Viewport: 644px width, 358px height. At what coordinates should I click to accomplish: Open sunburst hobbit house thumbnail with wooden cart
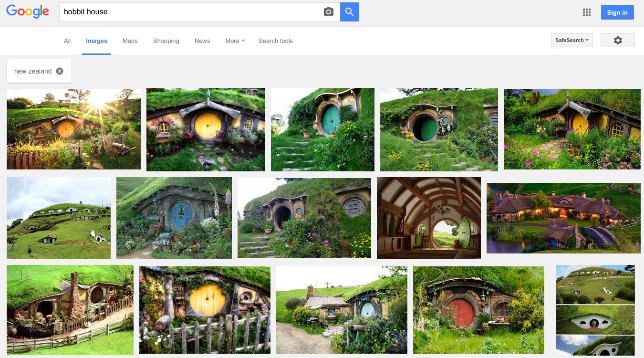pyautogui.click(x=73, y=129)
